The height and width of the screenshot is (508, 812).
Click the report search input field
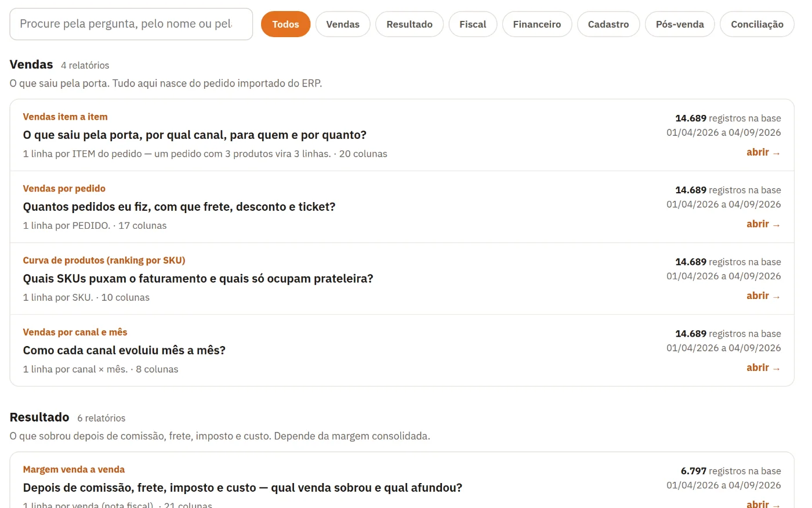tap(131, 24)
